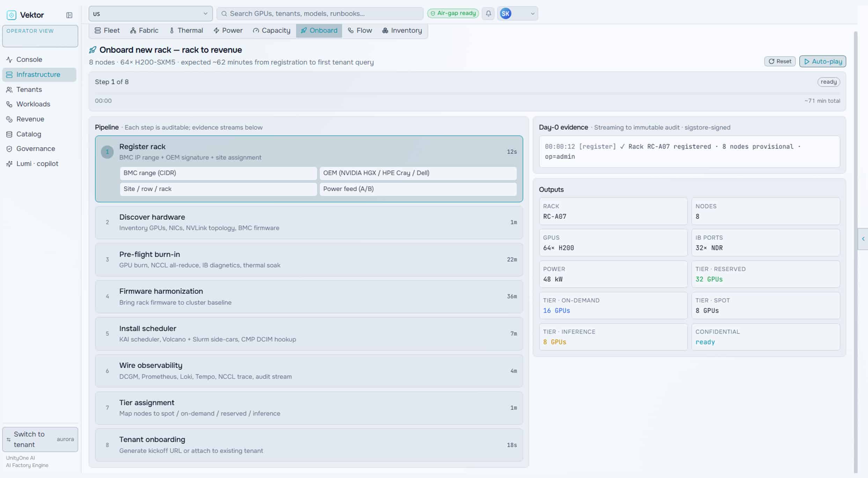Click the GPUS 64× H200 output card
Viewport: 868px width, 478px height.
(x=613, y=243)
